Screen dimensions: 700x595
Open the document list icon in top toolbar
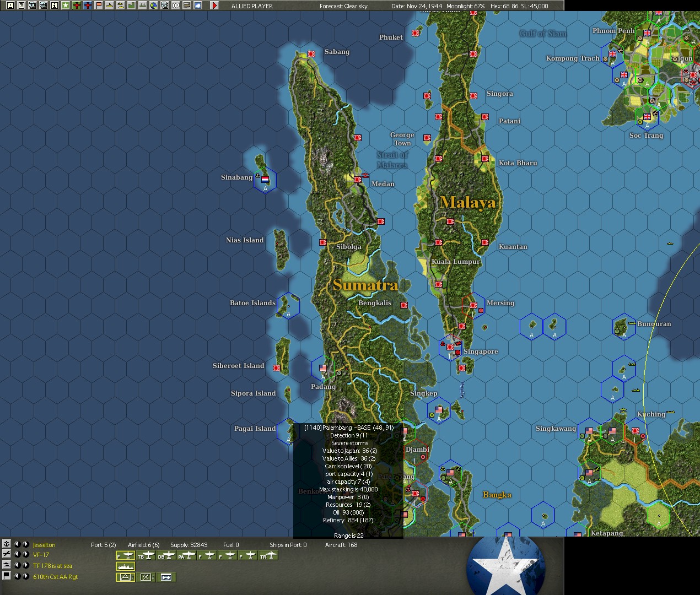[x=21, y=6]
